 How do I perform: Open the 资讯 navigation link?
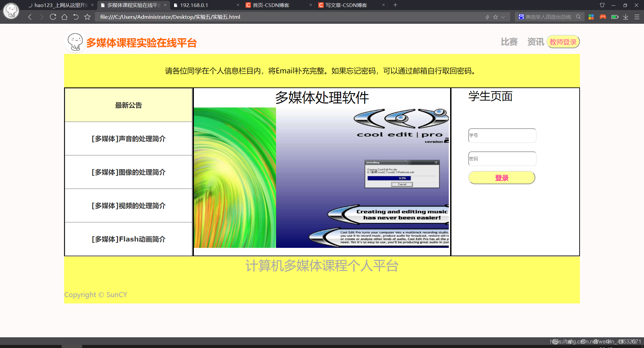click(536, 42)
